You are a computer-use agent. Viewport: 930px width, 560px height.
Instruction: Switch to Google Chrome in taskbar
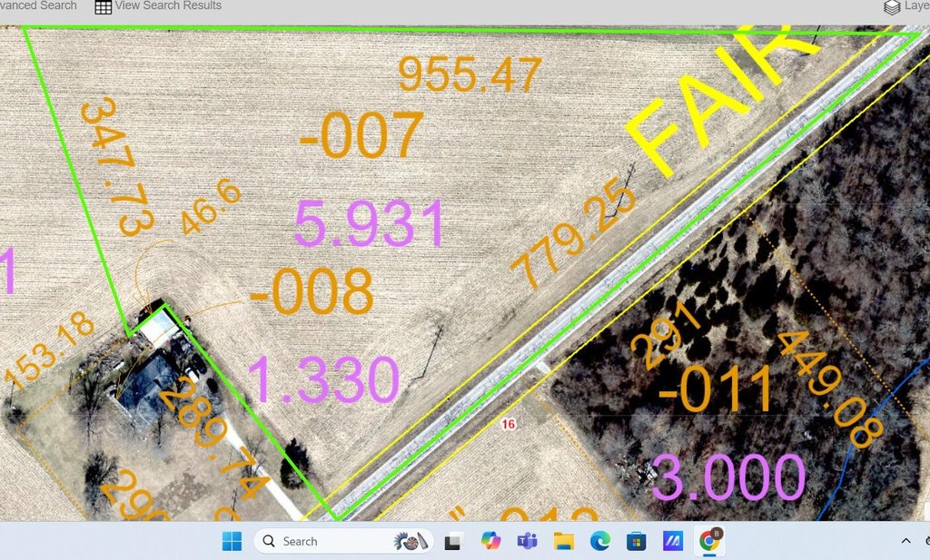[x=707, y=542]
